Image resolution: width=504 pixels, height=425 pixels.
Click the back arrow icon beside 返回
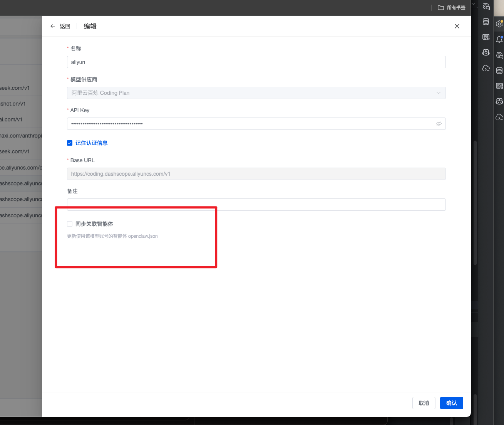[x=53, y=26]
